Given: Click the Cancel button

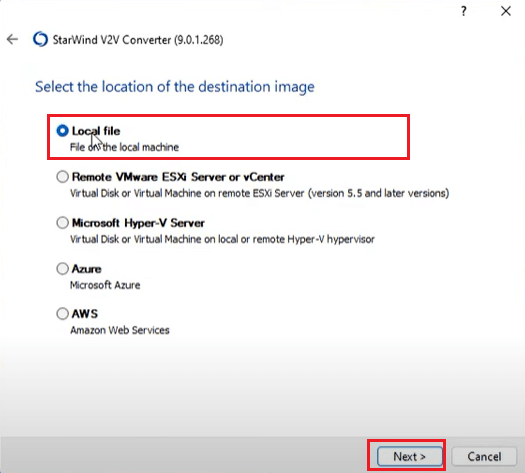Looking at the screenshot, I should tap(484, 456).
